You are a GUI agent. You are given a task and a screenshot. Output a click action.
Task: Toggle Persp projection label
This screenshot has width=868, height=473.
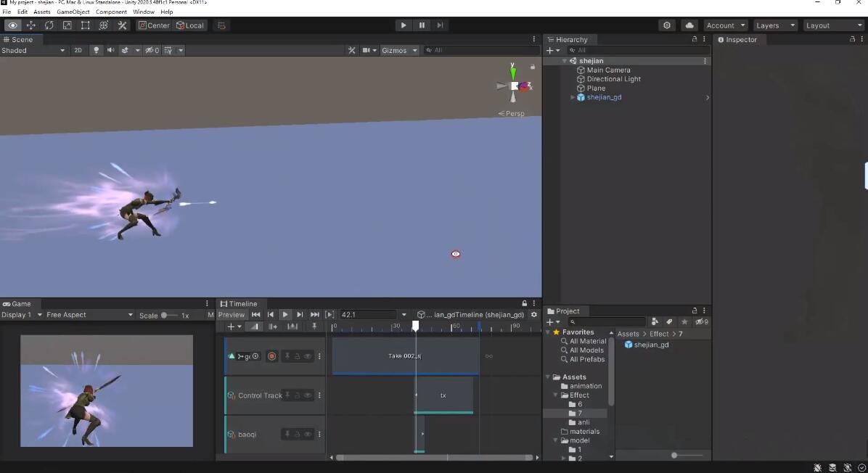pos(512,113)
